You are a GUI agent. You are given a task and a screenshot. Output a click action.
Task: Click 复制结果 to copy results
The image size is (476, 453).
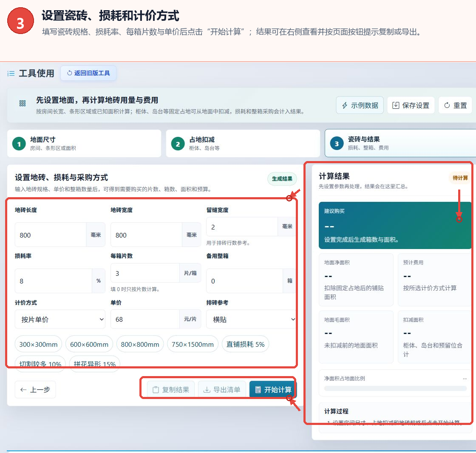point(171,390)
